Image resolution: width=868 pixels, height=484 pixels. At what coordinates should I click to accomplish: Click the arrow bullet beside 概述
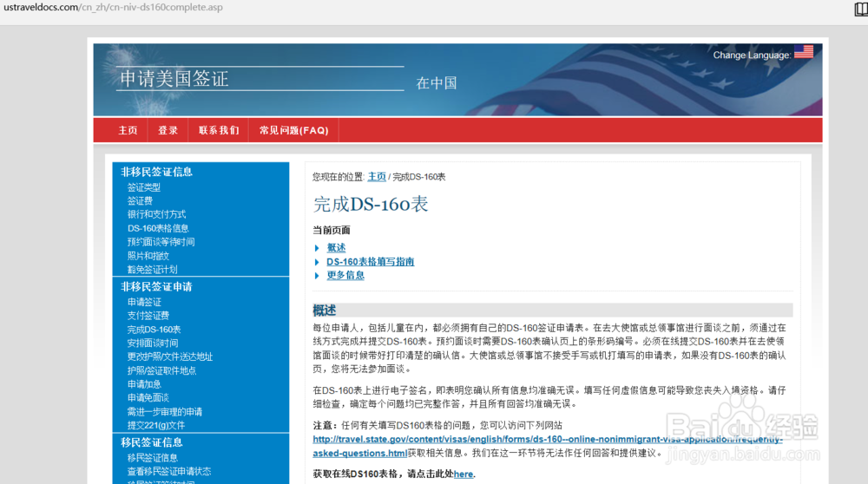point(317,248)
